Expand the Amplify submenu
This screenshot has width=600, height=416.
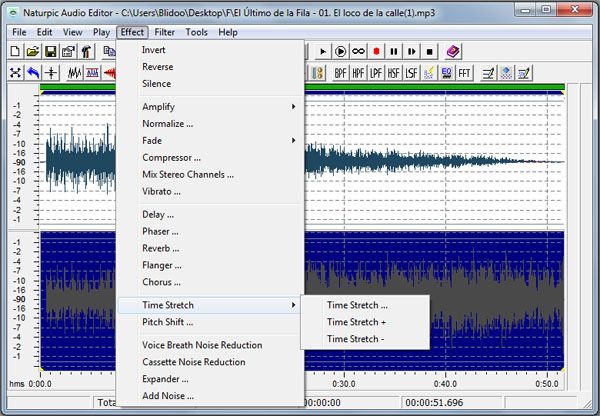tap(210, 107)
